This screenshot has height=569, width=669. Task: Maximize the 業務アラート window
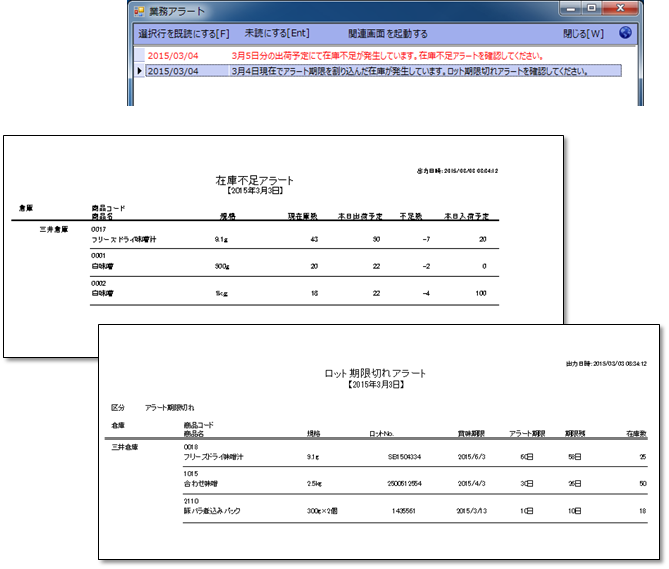[591, 8]
